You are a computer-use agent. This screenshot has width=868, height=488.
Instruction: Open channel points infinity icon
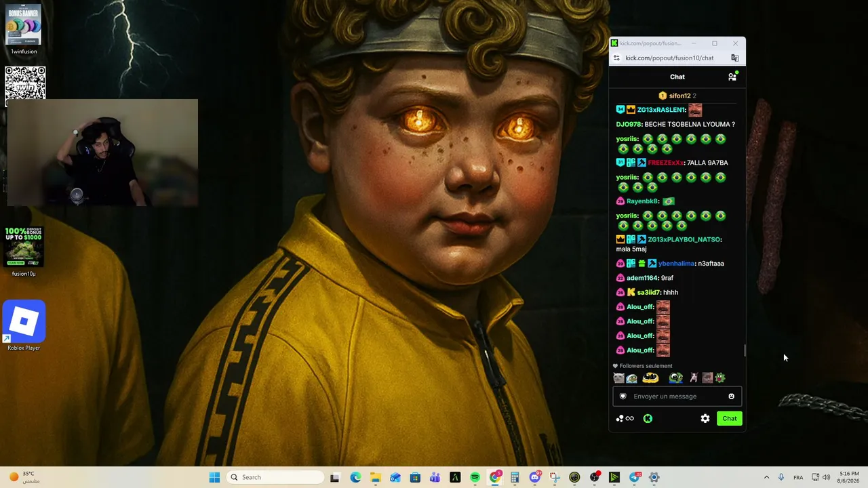625,418
